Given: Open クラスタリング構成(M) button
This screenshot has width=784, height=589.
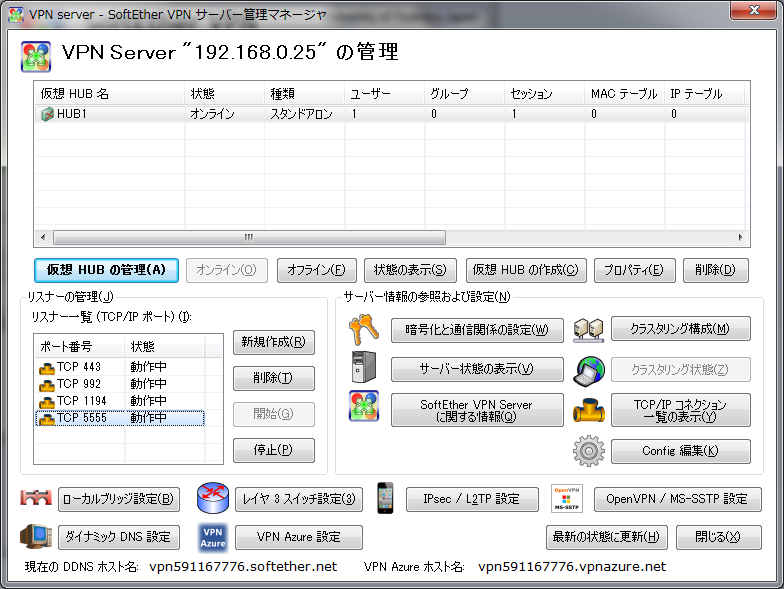Looking at the screenshot, I should click(680, 329).
